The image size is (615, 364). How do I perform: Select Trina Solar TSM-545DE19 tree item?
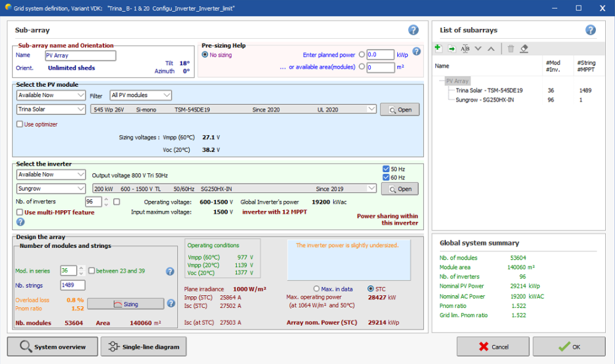(489, 90)
